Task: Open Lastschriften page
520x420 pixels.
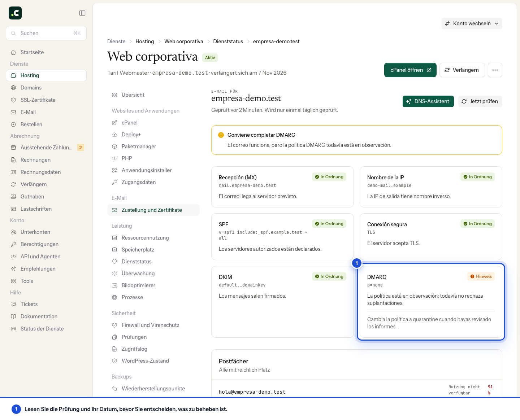Action: tap(46, 209)
